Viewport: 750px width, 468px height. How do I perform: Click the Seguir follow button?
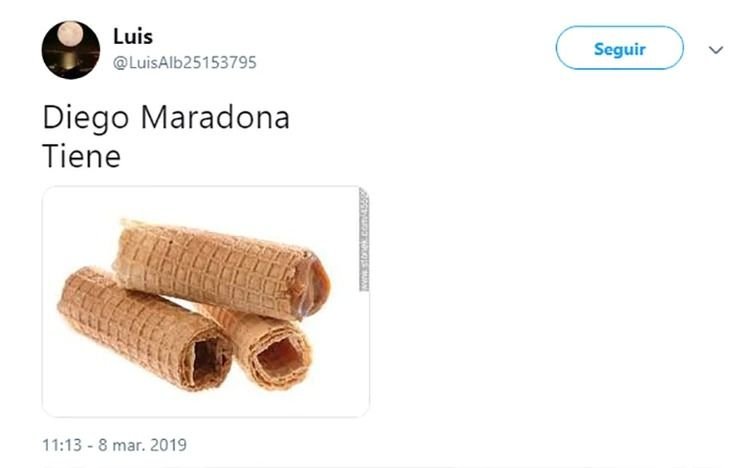point(619,48)
